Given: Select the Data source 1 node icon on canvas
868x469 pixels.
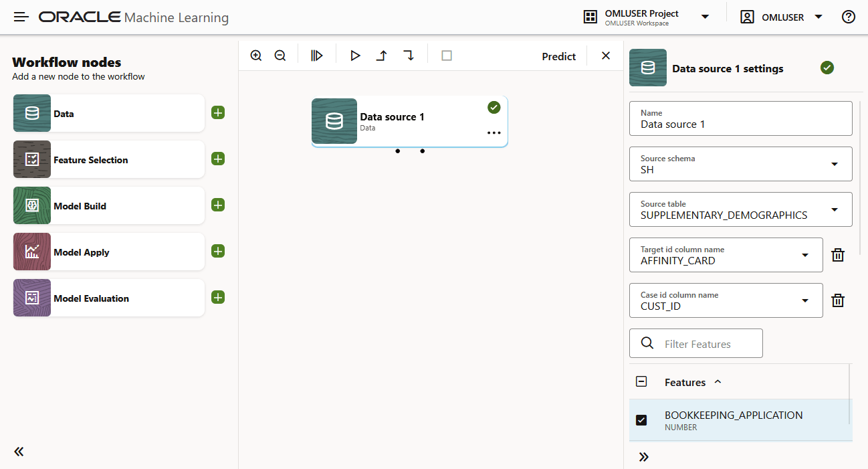Looking at the screenshot, I should coord(334,121).
